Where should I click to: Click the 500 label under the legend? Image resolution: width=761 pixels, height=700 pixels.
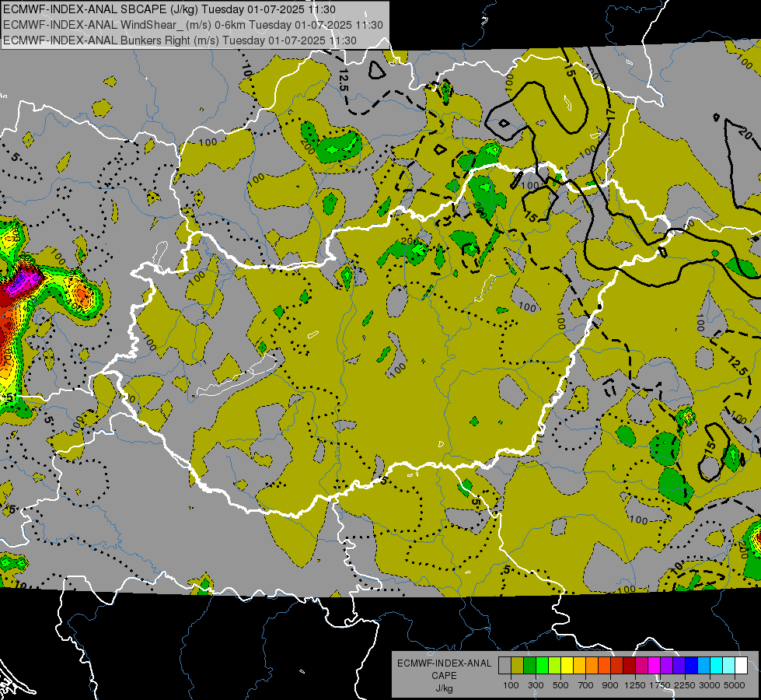[560, 685]
